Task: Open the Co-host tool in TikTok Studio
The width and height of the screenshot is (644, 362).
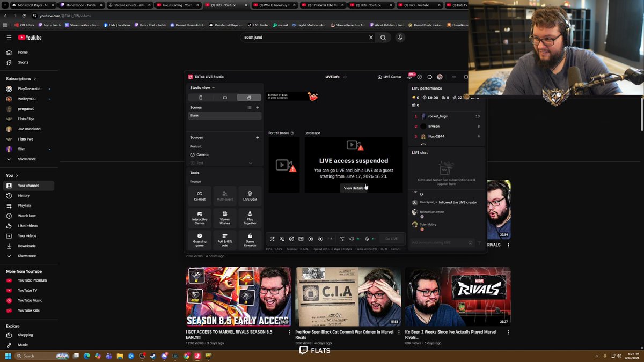Action: pos(200,196)
